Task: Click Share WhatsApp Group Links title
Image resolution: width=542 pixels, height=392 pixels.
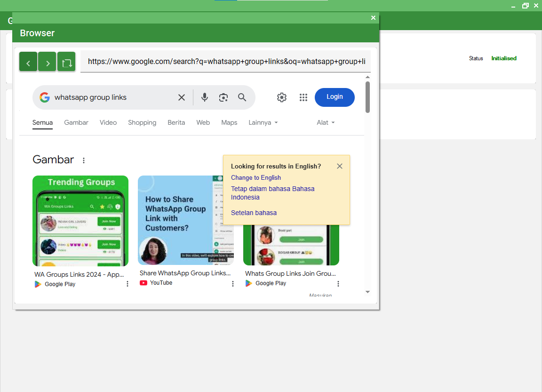Action: pyautogui.click(x=185, y=273)
